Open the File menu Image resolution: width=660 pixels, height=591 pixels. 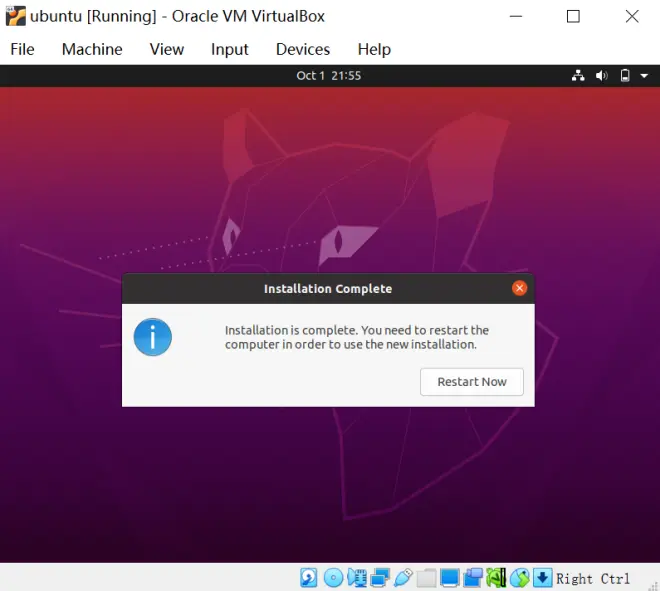(x=22, y=49)
